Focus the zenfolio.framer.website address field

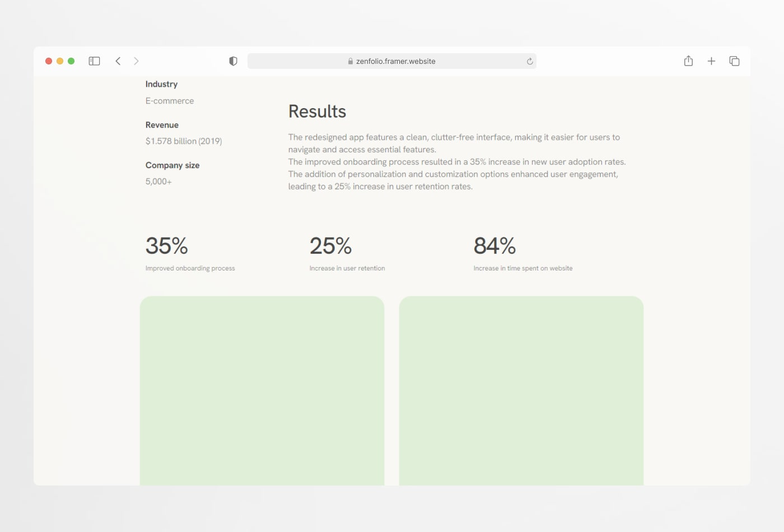click(392, 61)
